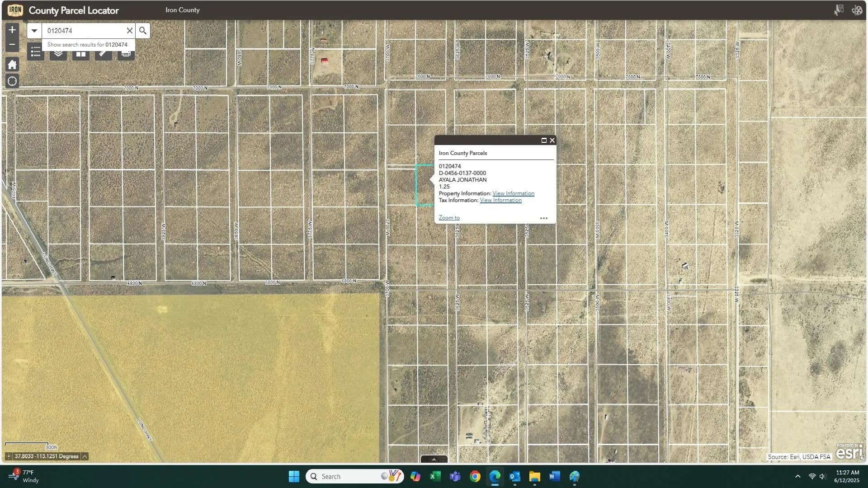This screenshot has height=488, width=868.
Task: Activate the My Location crosshair button
Action: [12, 81]
